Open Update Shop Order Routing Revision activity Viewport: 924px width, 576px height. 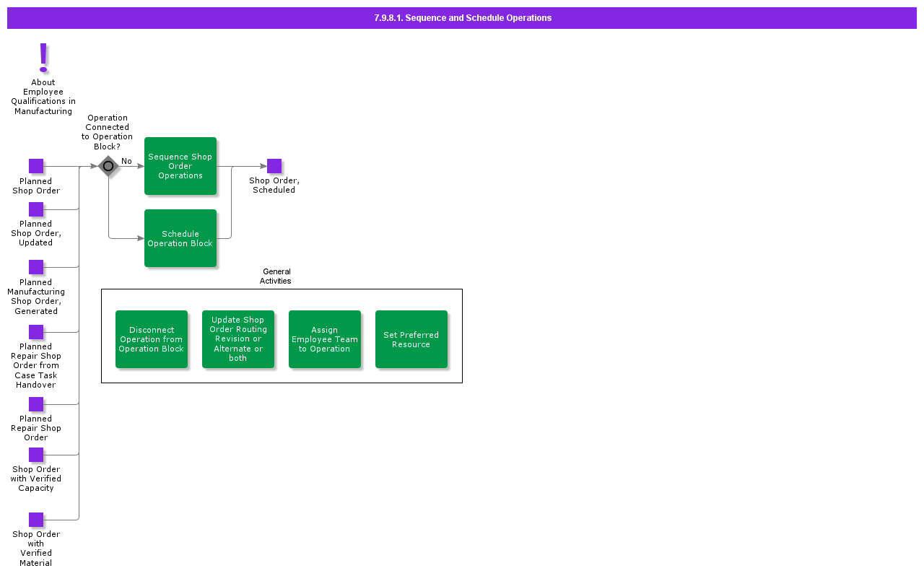pos(238,339)
